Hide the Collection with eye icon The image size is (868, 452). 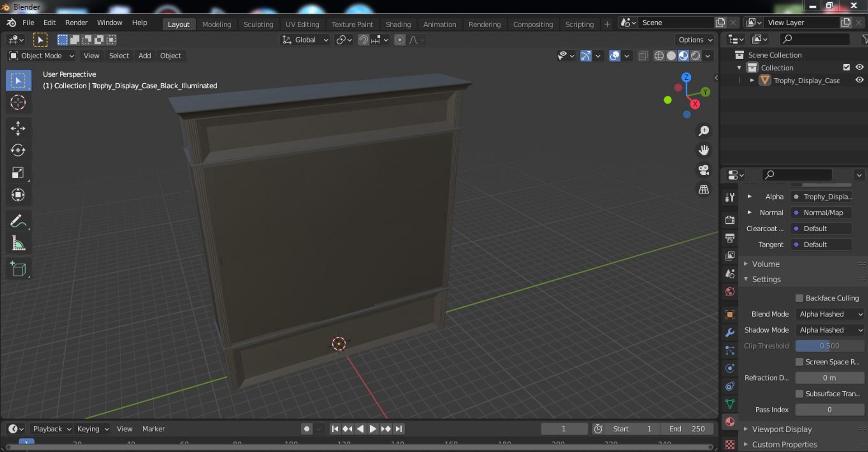859,67
